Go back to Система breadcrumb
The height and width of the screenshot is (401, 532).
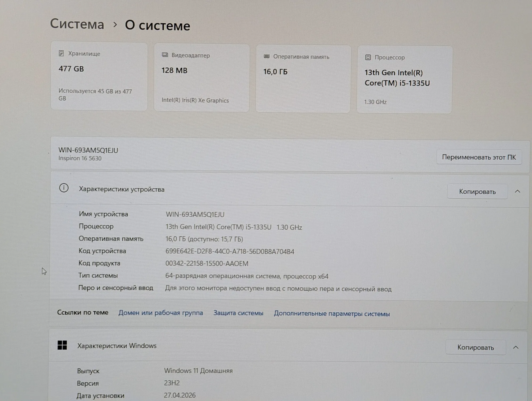77,24
